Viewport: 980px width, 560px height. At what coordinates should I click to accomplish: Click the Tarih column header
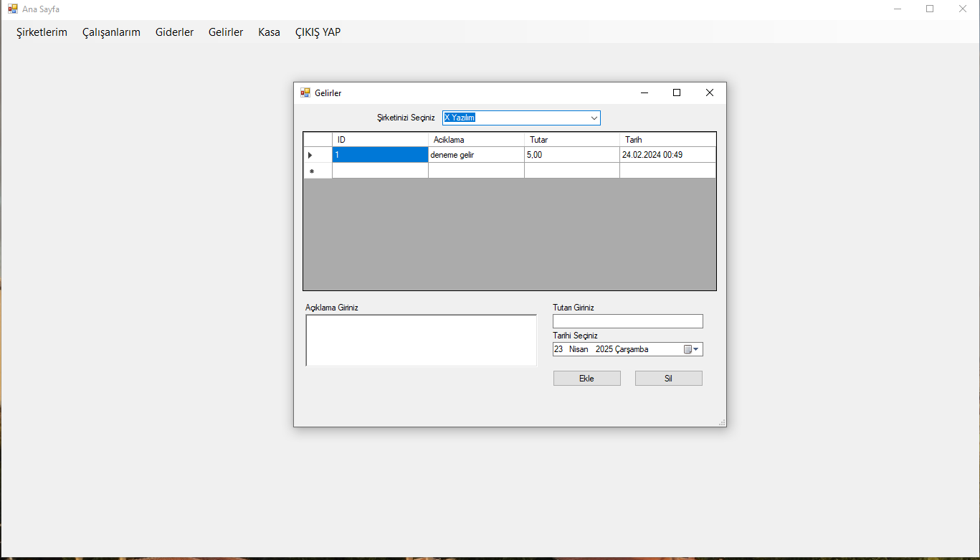point(667,140)
